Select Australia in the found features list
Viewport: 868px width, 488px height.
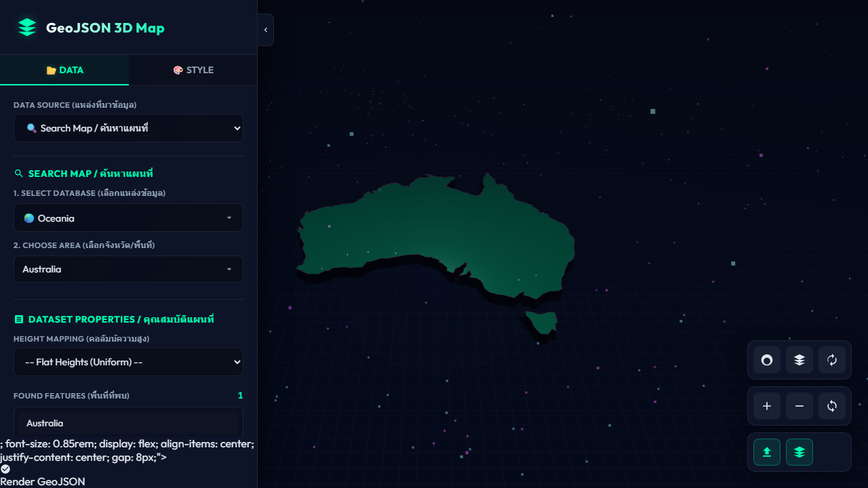coord(128,423)
